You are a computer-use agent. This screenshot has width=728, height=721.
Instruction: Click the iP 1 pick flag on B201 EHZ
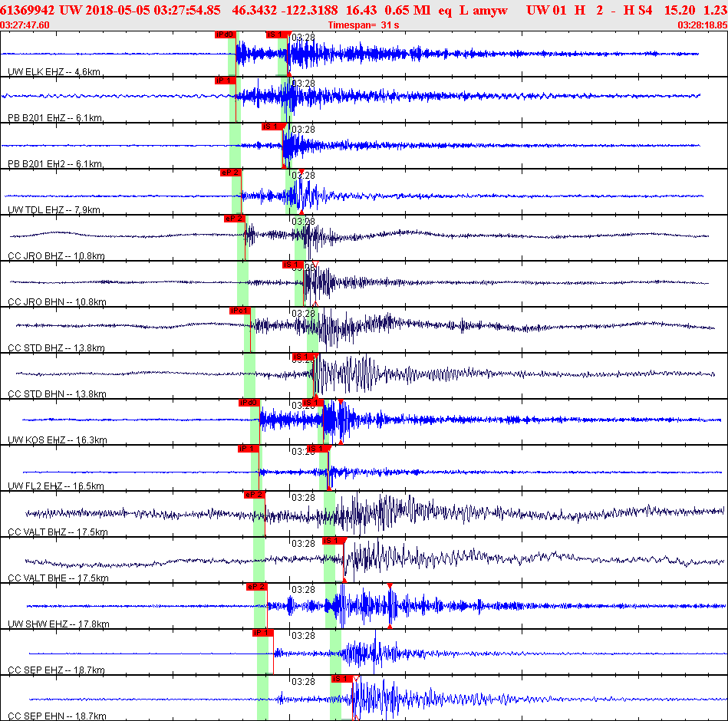(x=226, y=81)
